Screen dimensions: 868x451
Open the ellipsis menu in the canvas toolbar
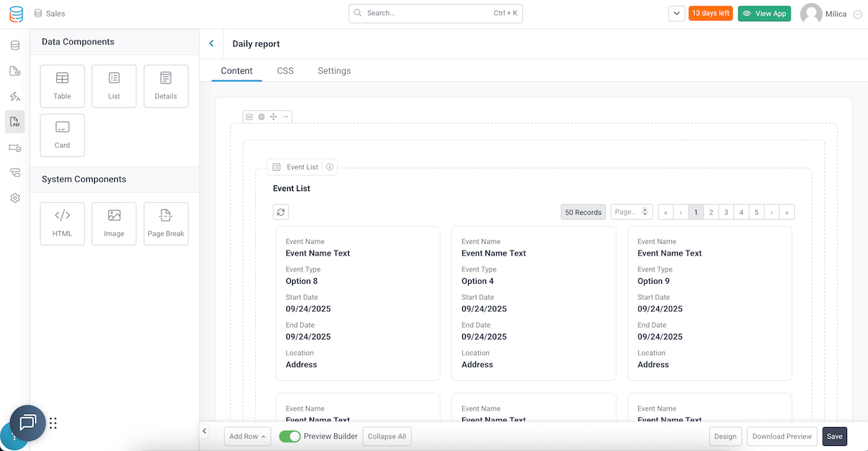(x=285, y=117)
